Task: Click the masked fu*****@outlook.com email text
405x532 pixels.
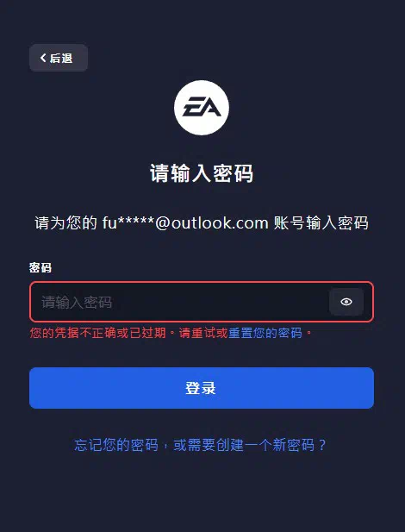Action: pyautogui.click(x=185, y=223)
